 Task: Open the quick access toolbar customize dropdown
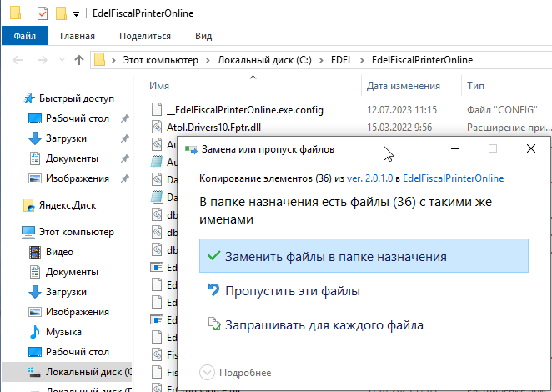coord(76,14)
